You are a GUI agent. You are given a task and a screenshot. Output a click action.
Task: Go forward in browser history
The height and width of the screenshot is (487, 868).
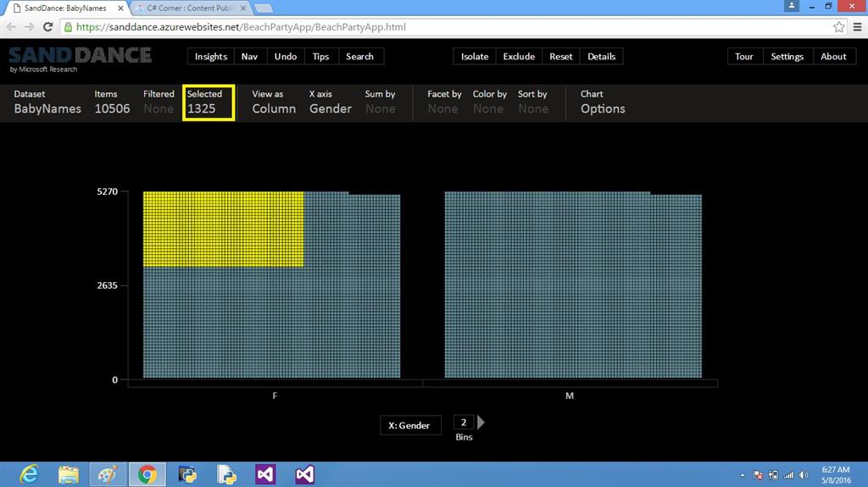click(x=30, y=27)
